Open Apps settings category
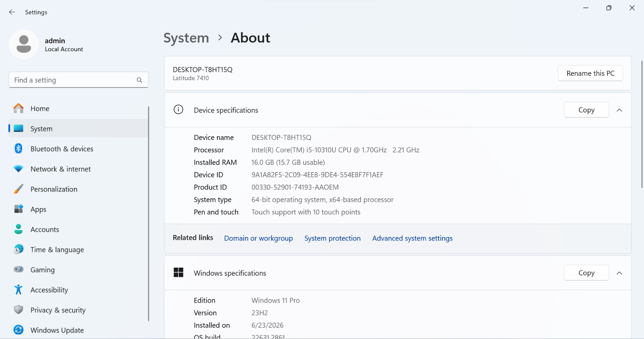The width and height of the screenshot is (644, 339). 78,209
